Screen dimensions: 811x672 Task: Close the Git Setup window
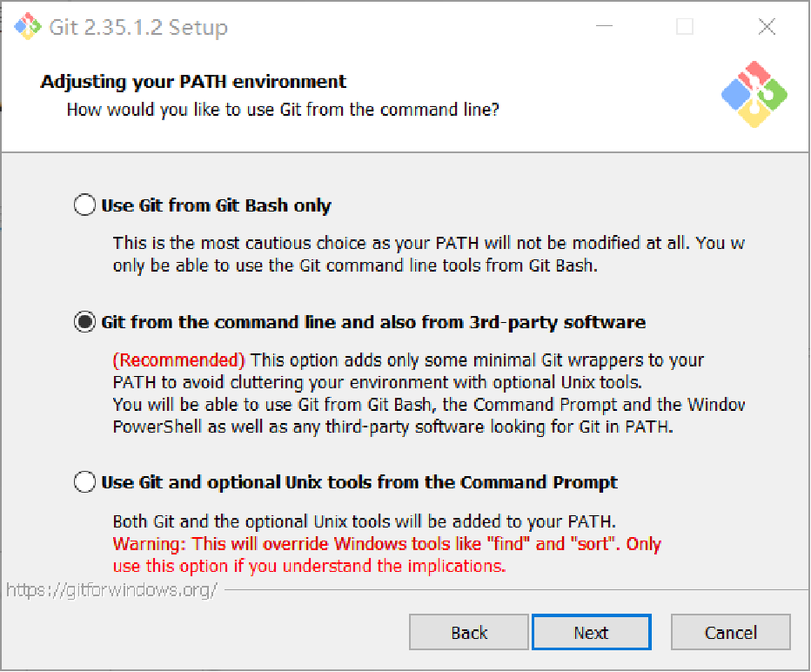pyautogui.click(x=767, y=27)
